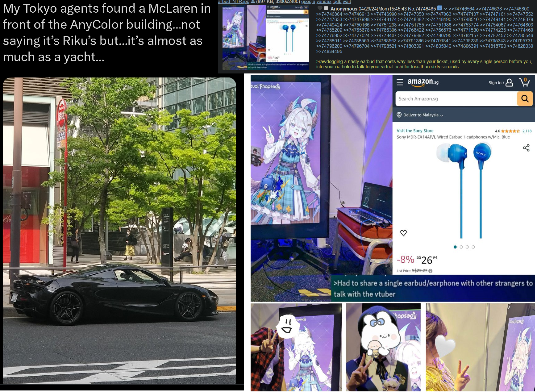Click the Search Amazon.sg input field

click(x=456, y=99)
